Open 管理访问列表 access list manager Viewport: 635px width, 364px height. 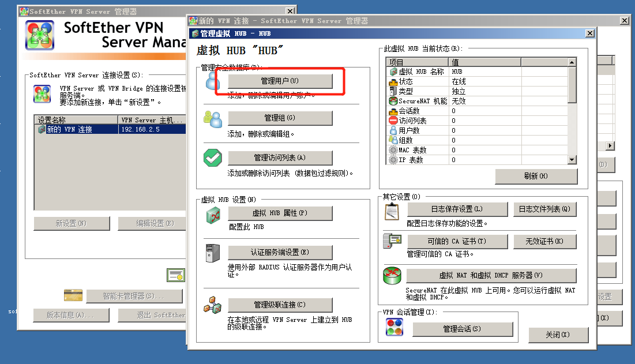click(280, 157)
